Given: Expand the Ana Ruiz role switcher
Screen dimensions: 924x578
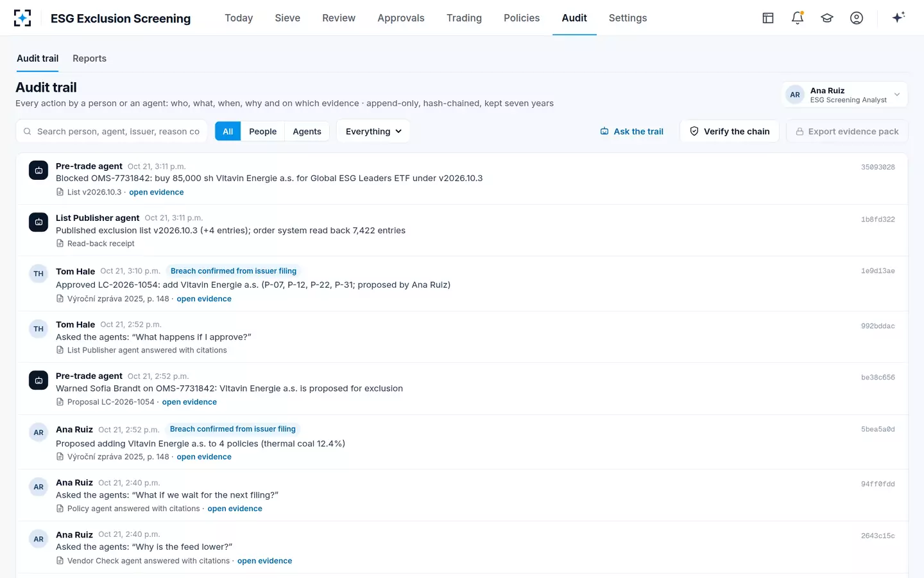Looking at the screenshot, I should (844, 94).
